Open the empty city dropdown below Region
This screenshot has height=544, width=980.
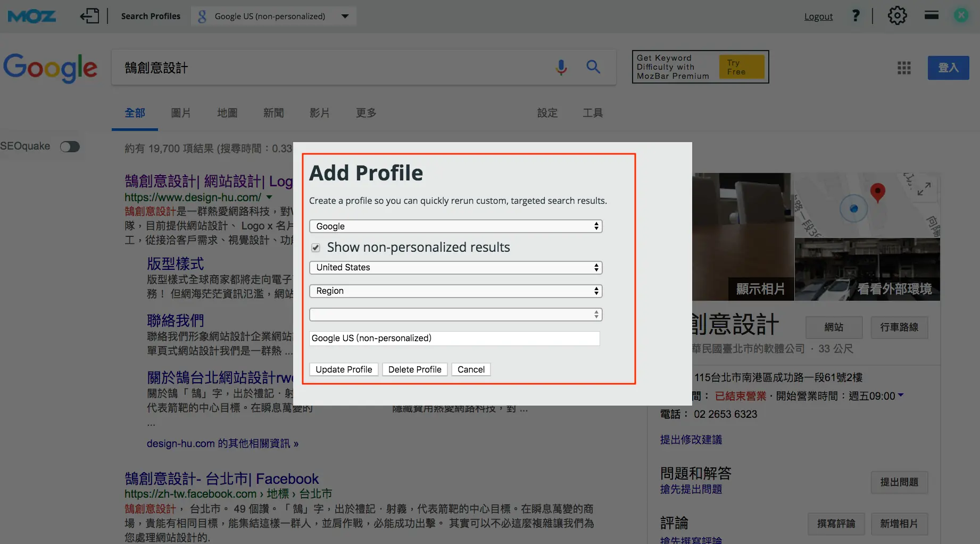pyautogui.click(x=455, y=314)
